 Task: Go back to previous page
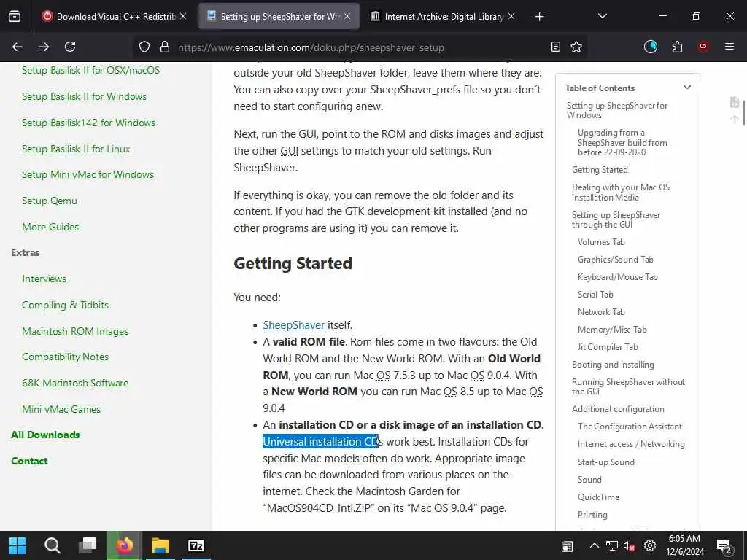(x=18, y=47)
